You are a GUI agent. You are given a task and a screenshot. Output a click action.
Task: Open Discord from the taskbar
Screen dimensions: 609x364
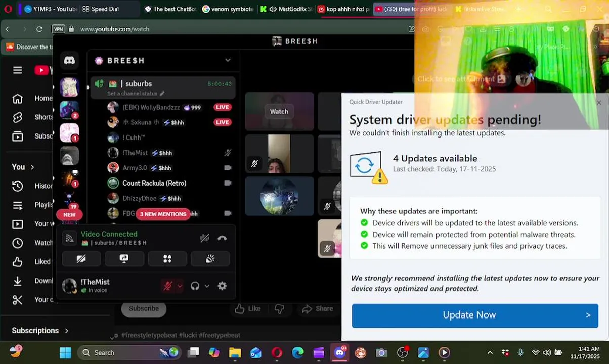point(339,352)
